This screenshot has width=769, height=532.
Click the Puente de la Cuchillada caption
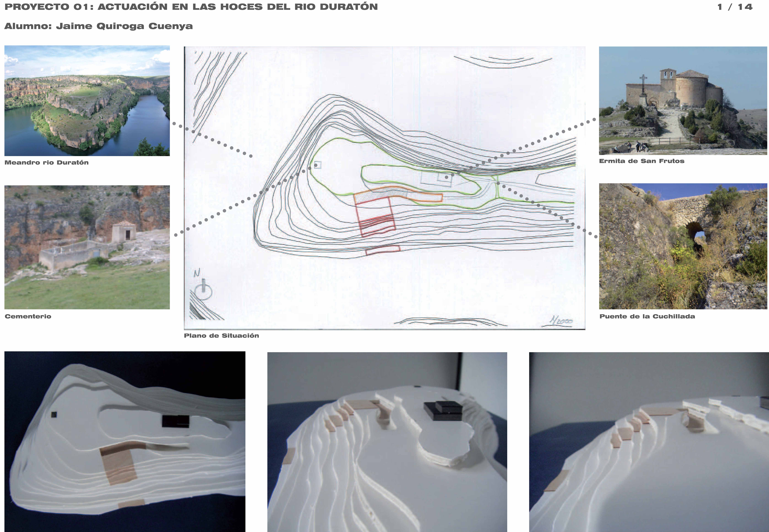coord(647,316)
